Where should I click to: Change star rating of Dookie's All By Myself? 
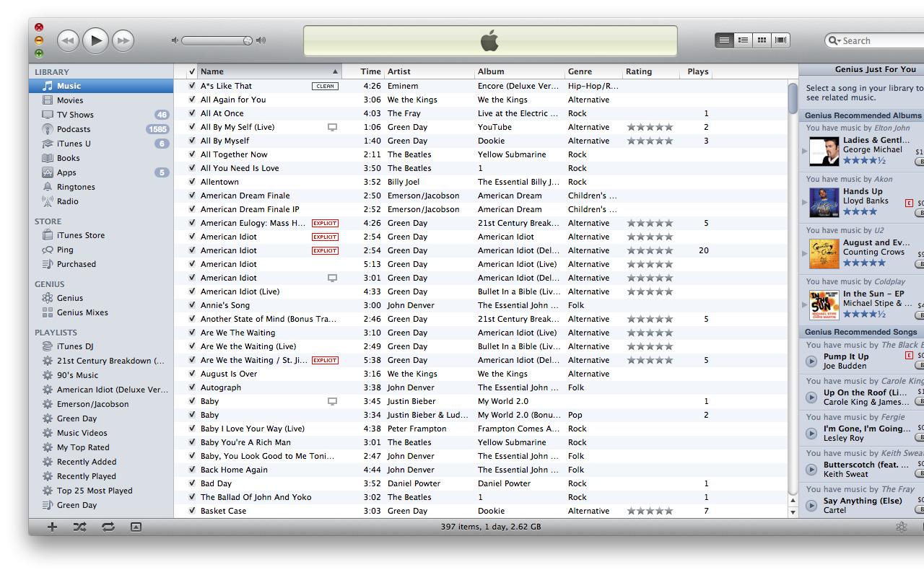(x=650, y=141)
